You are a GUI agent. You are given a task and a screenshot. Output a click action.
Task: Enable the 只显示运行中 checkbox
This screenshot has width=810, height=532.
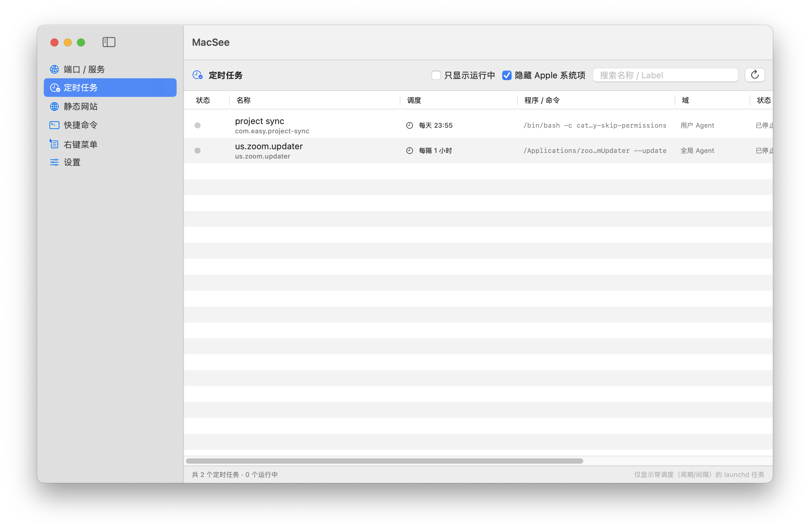(436, 75)
